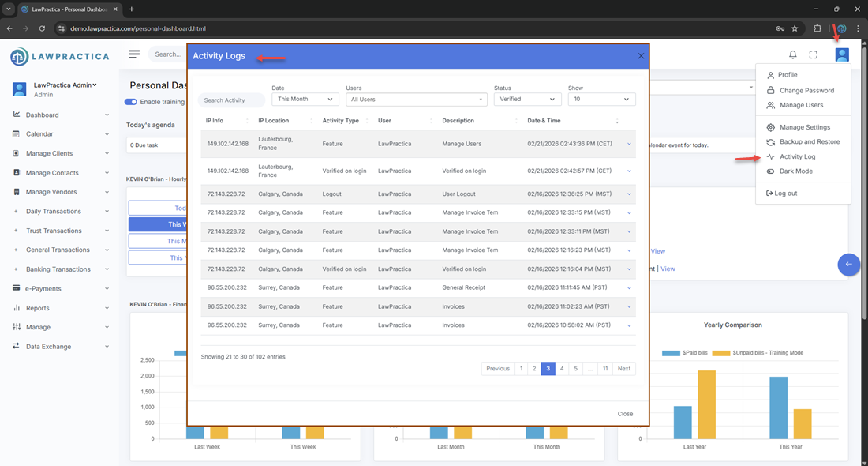
Task: Click the Manage Settings gear icon
Action: 771,127
